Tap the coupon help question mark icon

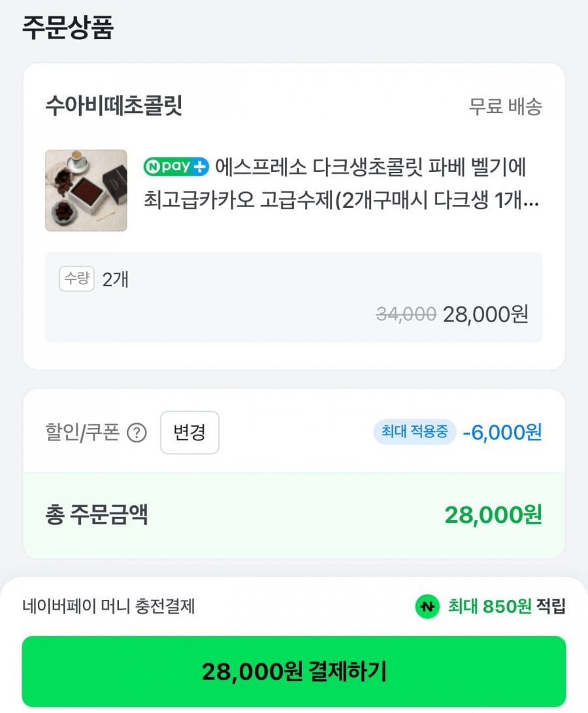click(137, 433)
